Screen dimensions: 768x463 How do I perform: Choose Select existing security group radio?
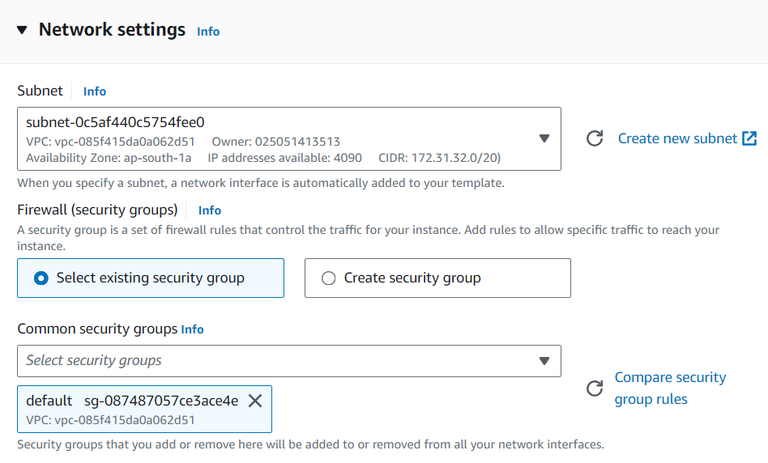(41, 278)
